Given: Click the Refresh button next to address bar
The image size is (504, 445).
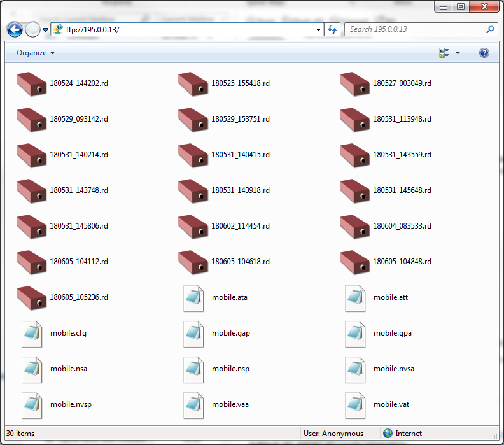Looking at the screenshot, I should click(x=332, y=30).
